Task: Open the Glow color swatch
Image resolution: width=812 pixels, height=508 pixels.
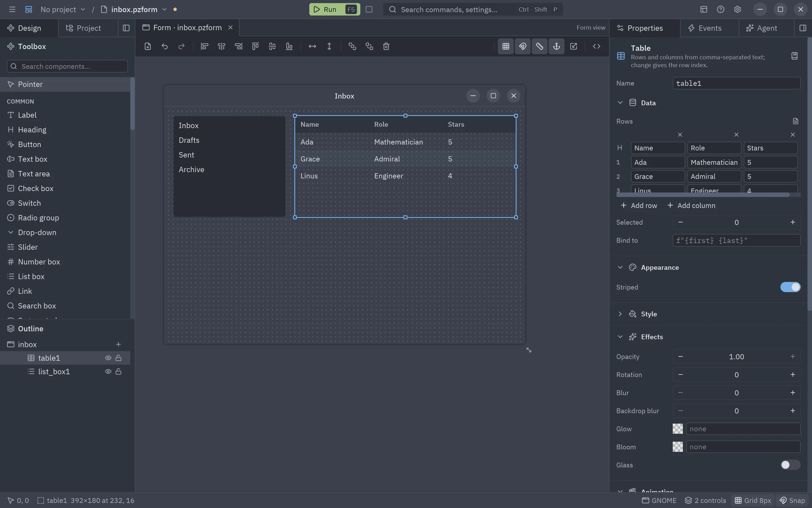Action: 678,429
